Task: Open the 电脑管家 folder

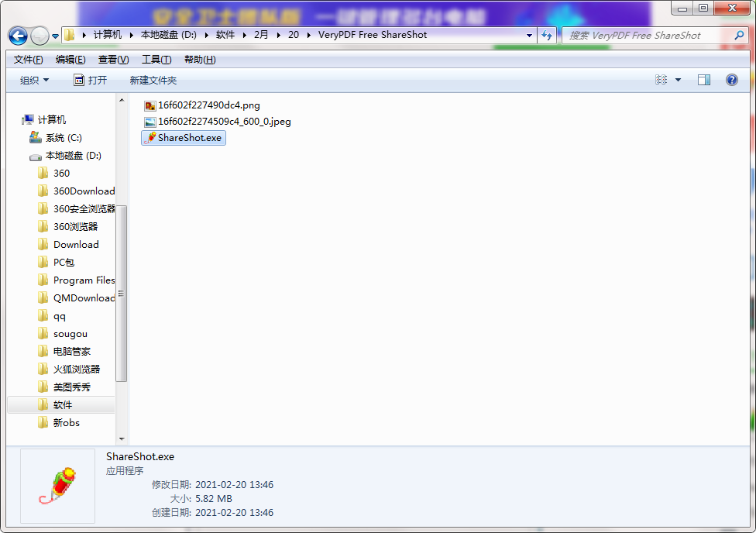Action: click(72, 352)
